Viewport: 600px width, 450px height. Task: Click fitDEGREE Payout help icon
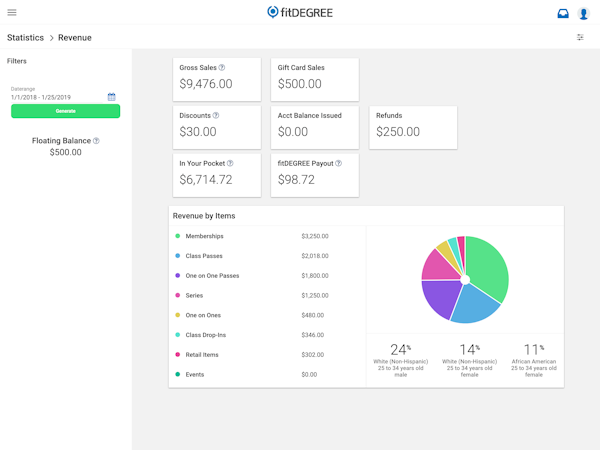(339, 164)
